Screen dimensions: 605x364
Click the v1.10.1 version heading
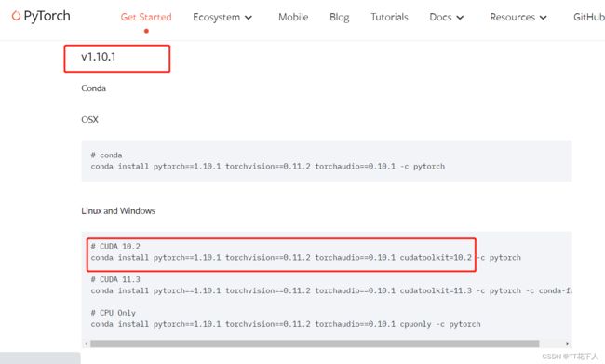[x=99, y=57]
